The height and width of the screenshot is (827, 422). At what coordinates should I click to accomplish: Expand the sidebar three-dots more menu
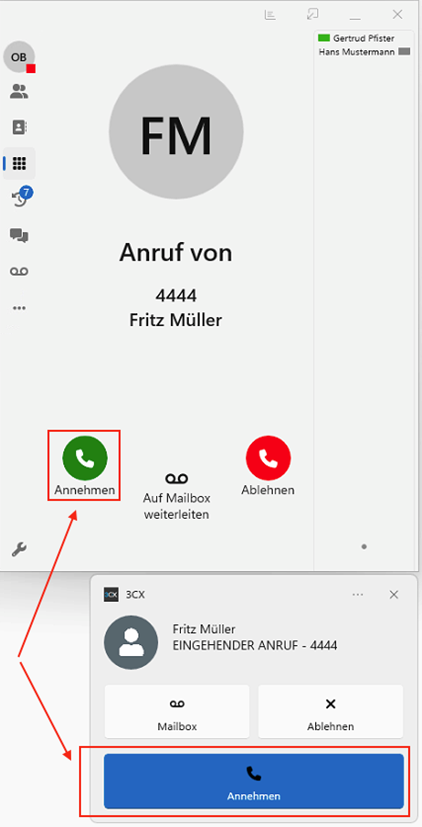click(x=20, y=308)
